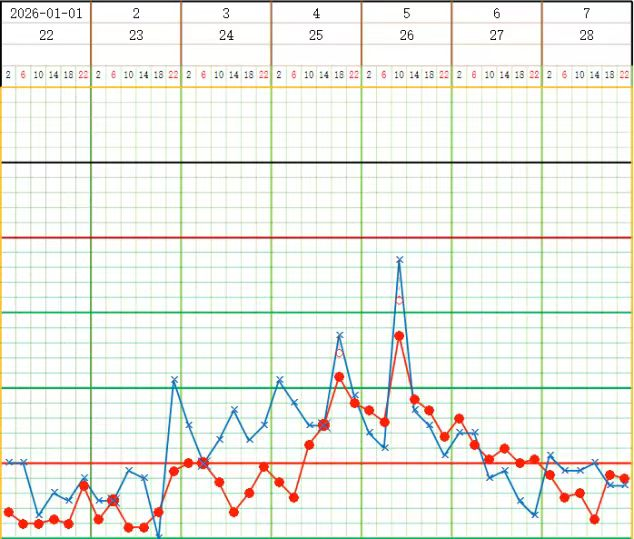
Task: Click the first blue X at chart start
Action: point(8,462)
